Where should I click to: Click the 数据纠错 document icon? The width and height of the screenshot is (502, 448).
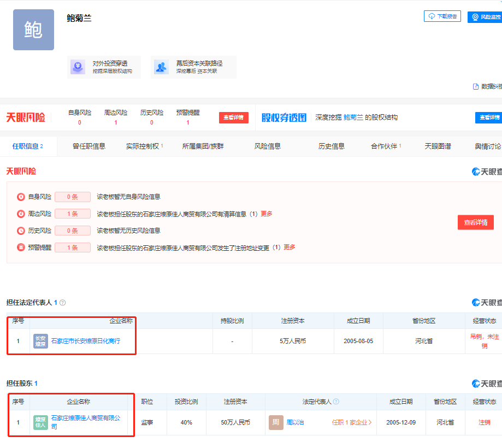[x=476, y=86]
